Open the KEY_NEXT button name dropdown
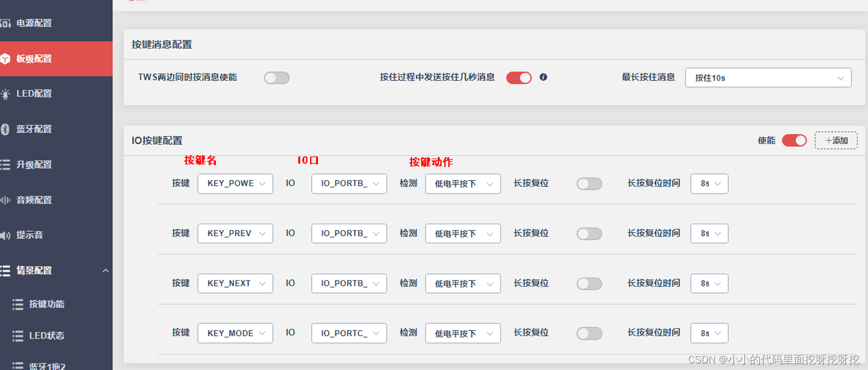 pyautogui.click(x=235, y=283)
